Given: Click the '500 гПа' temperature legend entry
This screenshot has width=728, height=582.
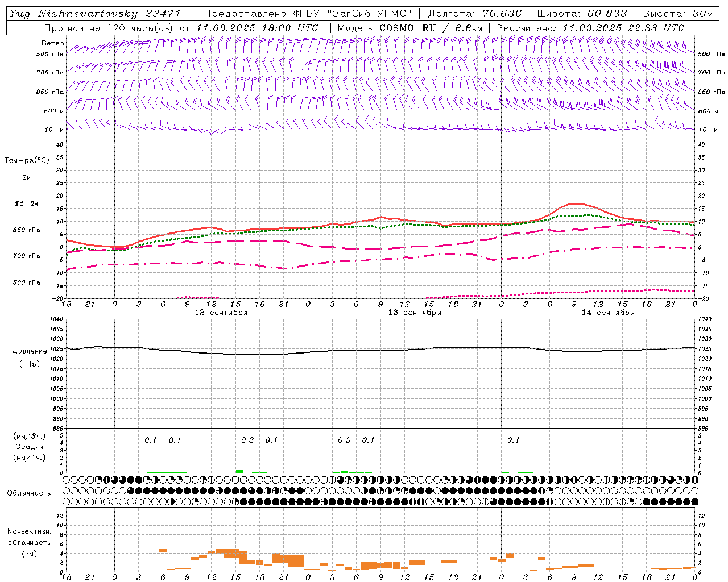Looking at the screenshot, I should coord(27,282).
